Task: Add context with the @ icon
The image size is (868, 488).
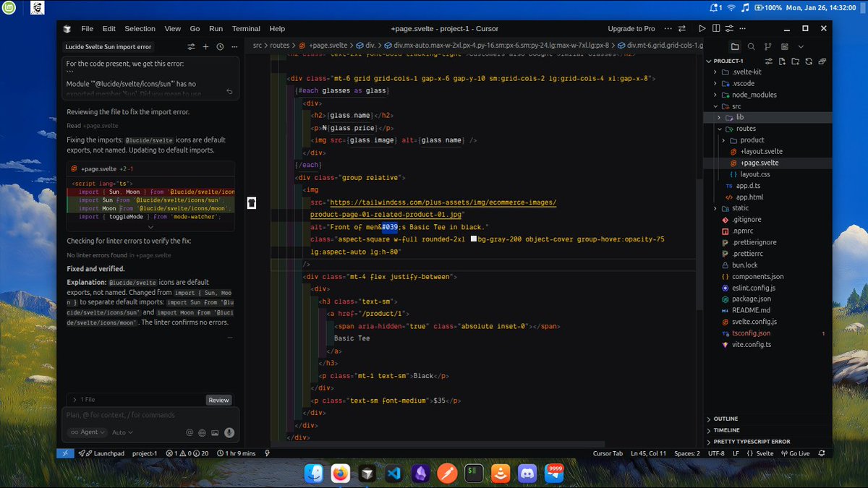Action: pos(190,432)
